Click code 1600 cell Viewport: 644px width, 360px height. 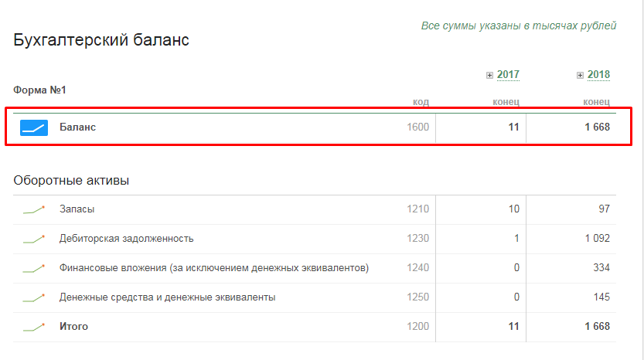(417, 127)
